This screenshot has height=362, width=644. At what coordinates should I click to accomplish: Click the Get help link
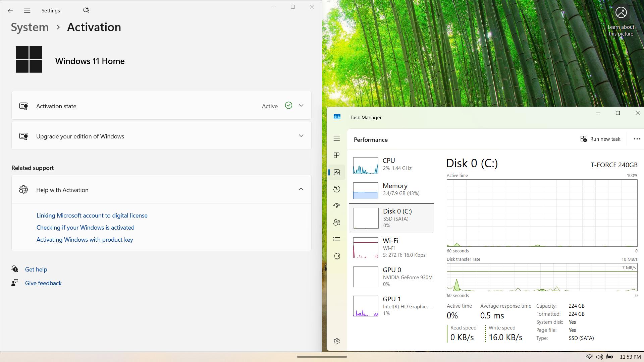point(36,269)
